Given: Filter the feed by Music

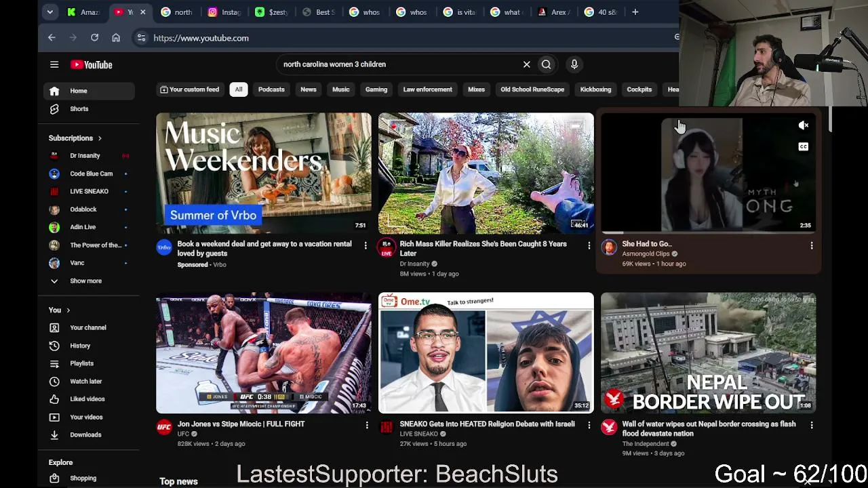Looking at the screenshot, I should tap(341, 89).
